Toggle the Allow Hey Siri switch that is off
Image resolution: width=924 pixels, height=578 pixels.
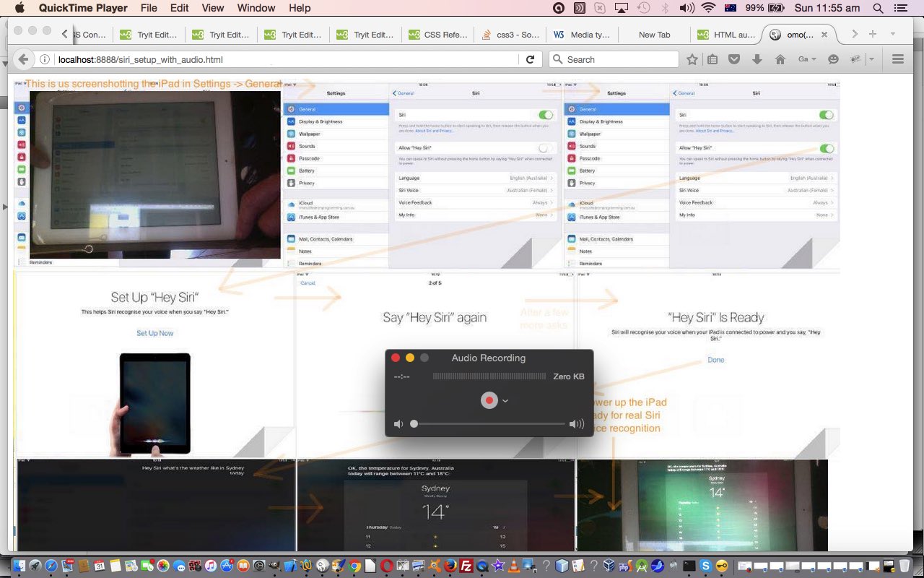545,147
